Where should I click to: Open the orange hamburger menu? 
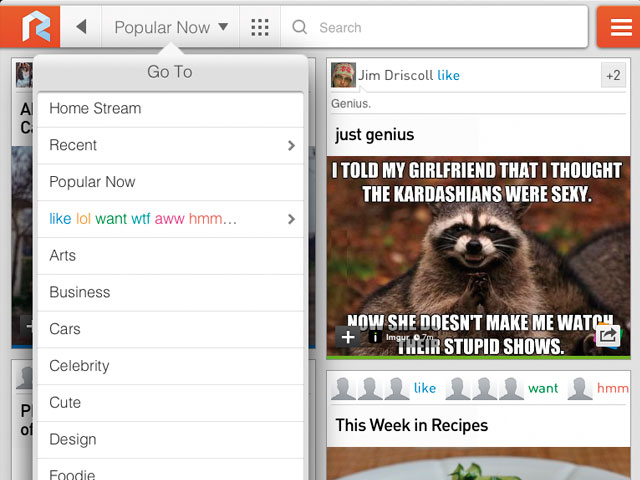[618, 27]
